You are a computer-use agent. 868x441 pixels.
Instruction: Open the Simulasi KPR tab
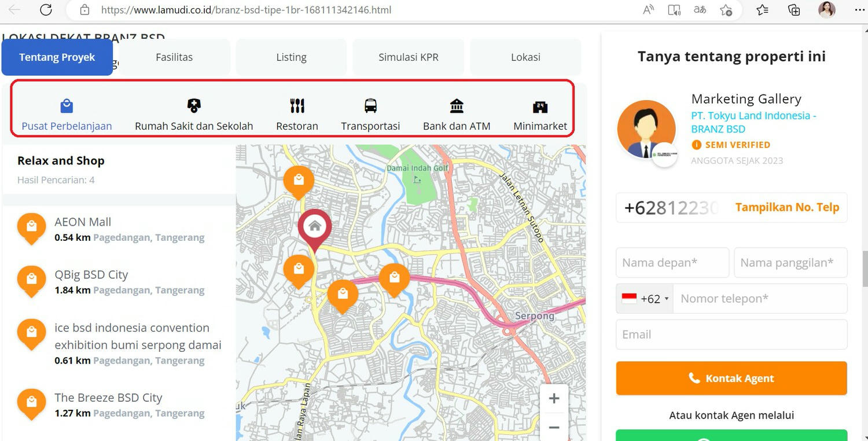[409, 57]
